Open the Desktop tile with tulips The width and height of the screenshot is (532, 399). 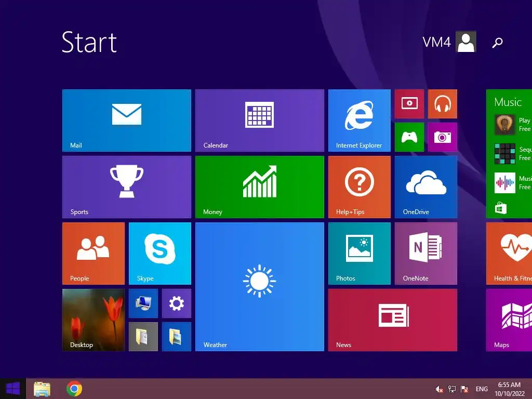(x=94, y=320)
